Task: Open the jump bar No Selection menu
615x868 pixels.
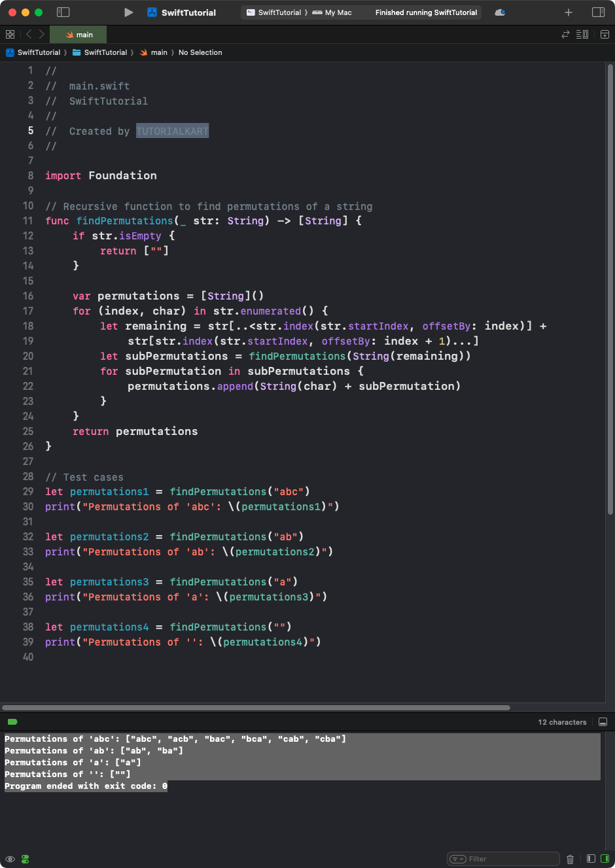Action: click(x=200, y=52)
